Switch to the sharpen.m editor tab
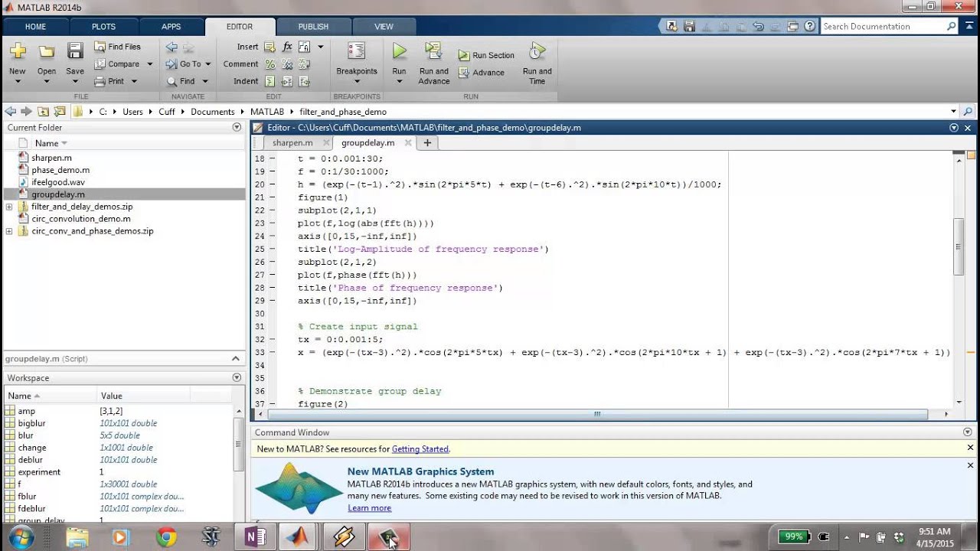Image resolution: width=980 pixels, height=551 pixels. point(292,143)
